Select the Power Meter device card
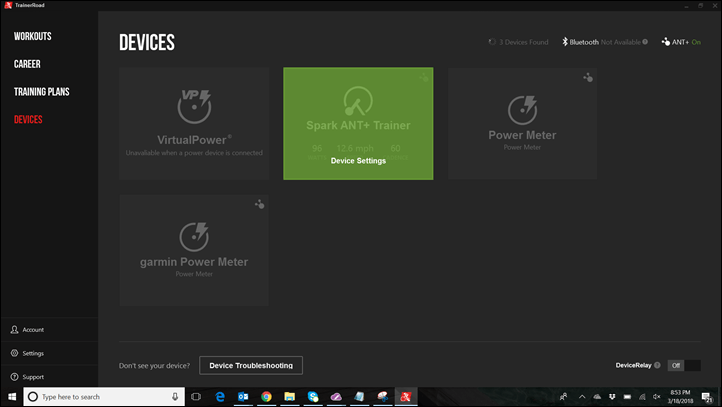Screen dimensions: 722x407 point(522,123)
